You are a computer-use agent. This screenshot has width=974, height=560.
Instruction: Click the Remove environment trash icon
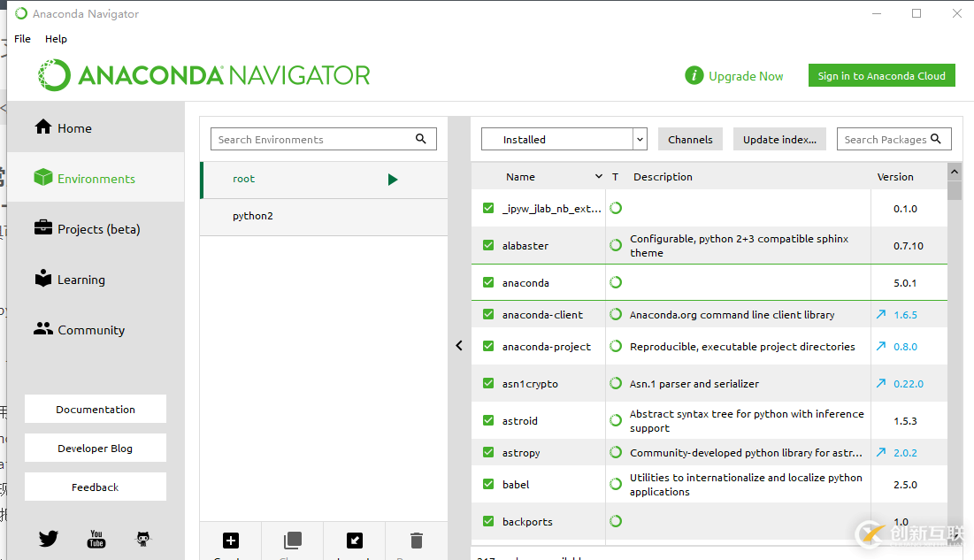tap(417, 541)
